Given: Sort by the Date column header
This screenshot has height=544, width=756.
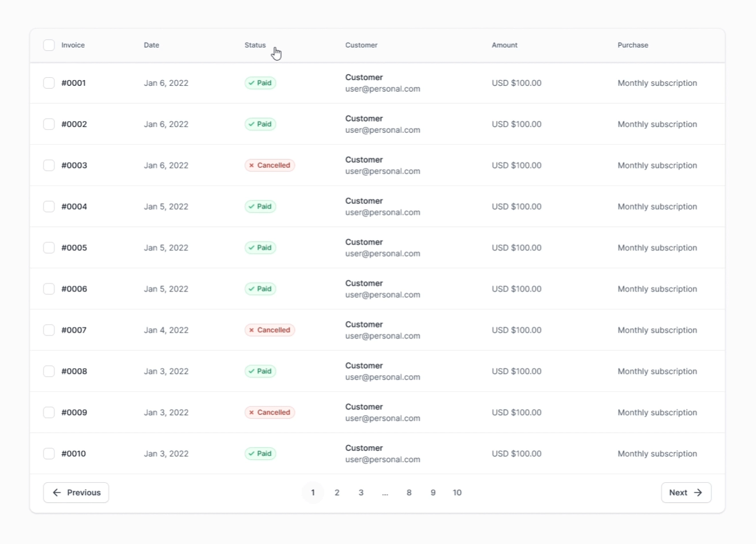Looking at the screenshot, I should click(151, 45).
